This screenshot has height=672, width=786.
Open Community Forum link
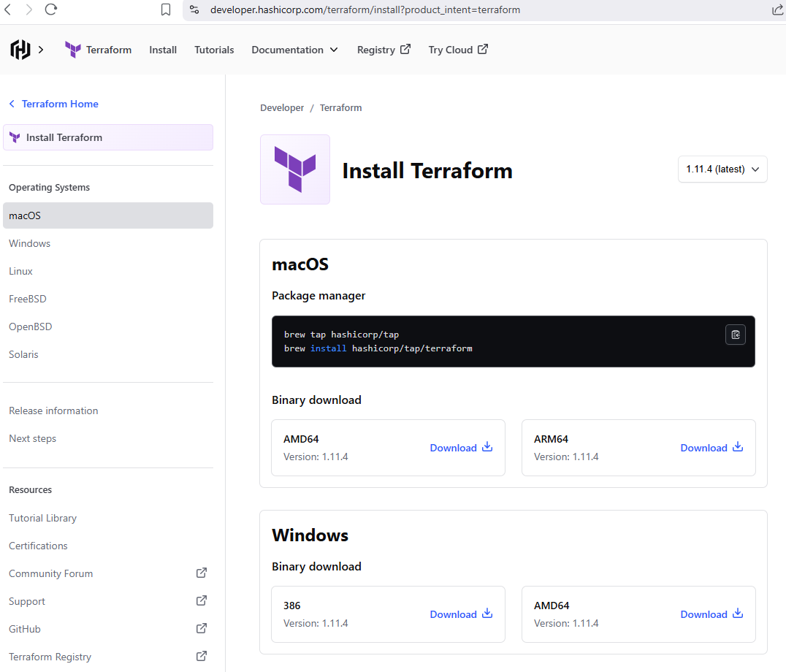click(x=50, y=574)
